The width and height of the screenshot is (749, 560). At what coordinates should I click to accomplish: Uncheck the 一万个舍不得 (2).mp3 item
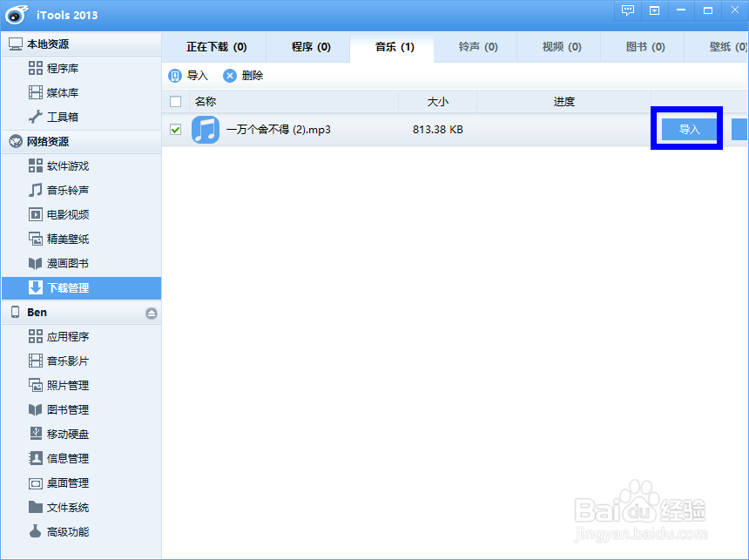tap(175, 129)
